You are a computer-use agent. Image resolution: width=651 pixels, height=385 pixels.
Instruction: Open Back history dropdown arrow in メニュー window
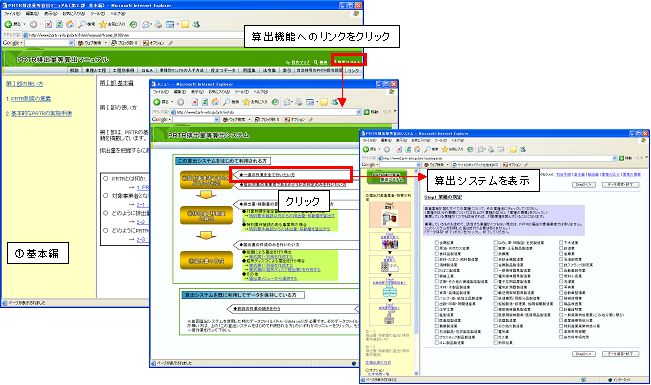coord(172,102)
